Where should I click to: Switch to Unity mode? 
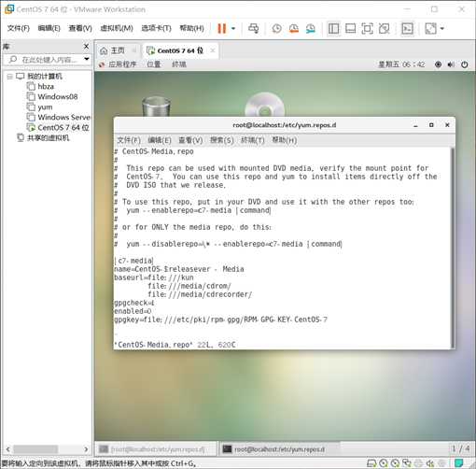pos(385,29)
